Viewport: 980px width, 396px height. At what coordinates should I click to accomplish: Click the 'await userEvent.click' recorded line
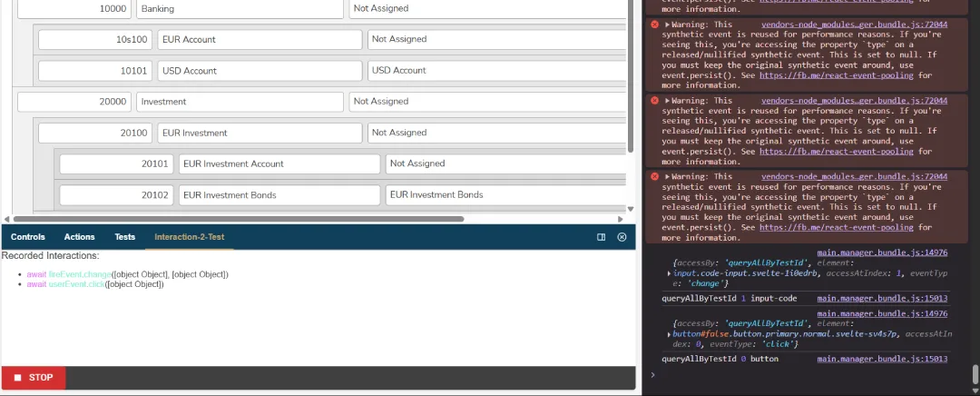pos(95,284)
